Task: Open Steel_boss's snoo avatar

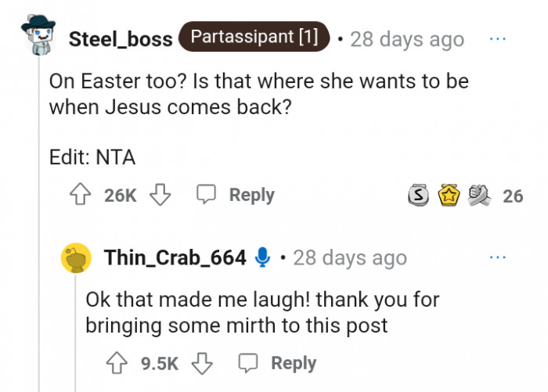Action: (x=36, y=35)
